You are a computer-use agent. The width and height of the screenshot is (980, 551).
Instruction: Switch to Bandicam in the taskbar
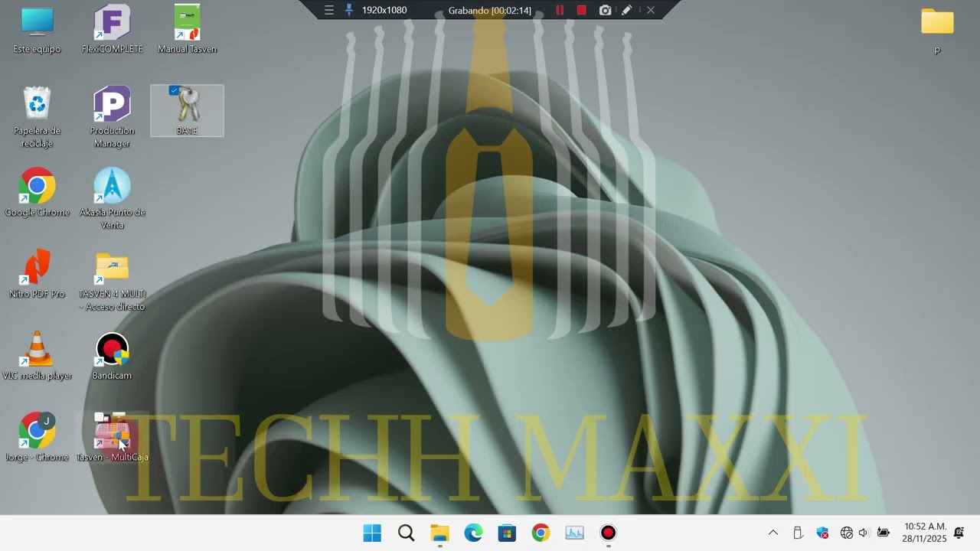click(608, 533)
